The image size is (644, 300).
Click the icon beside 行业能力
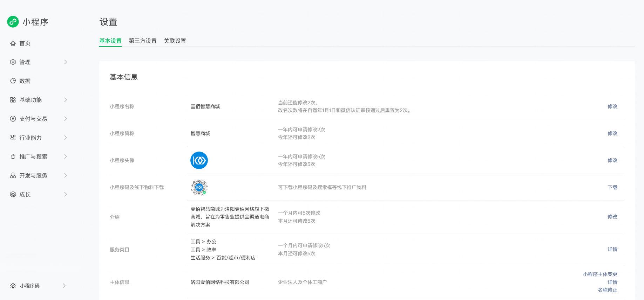[13, 138]
